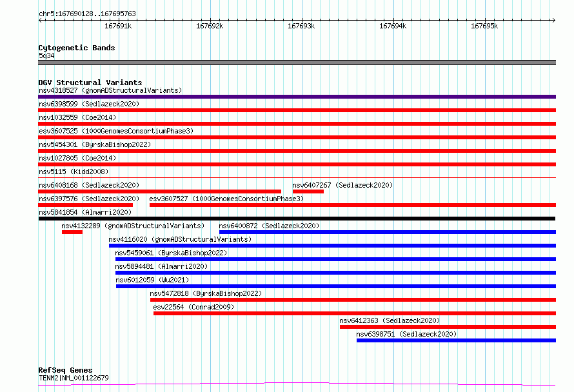Screen dimensions: 574x392
Task: Click the nsv1032559 (Coe2014) label
Action: tap(77, 117)
